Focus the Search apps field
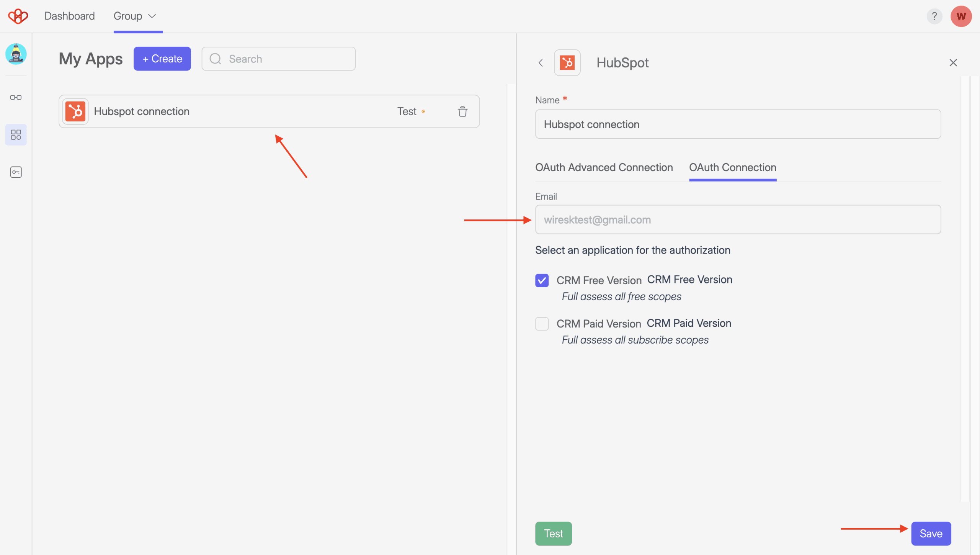The width and height of the screenshot is (980, 555). tap(278, 59)
